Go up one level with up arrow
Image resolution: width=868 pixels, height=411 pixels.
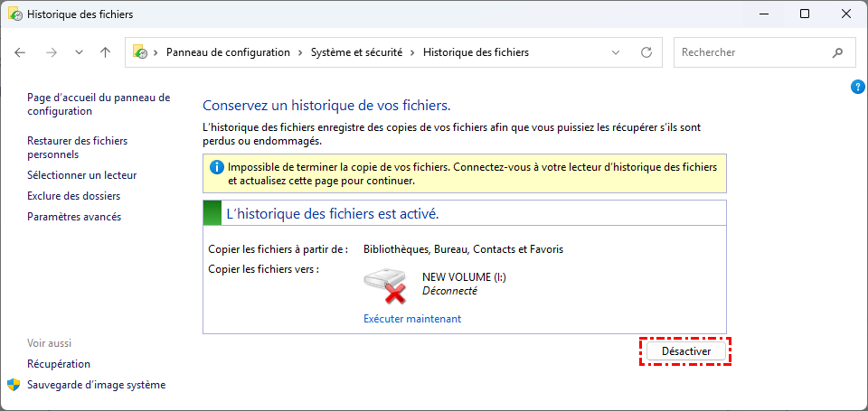pos(105,52)
